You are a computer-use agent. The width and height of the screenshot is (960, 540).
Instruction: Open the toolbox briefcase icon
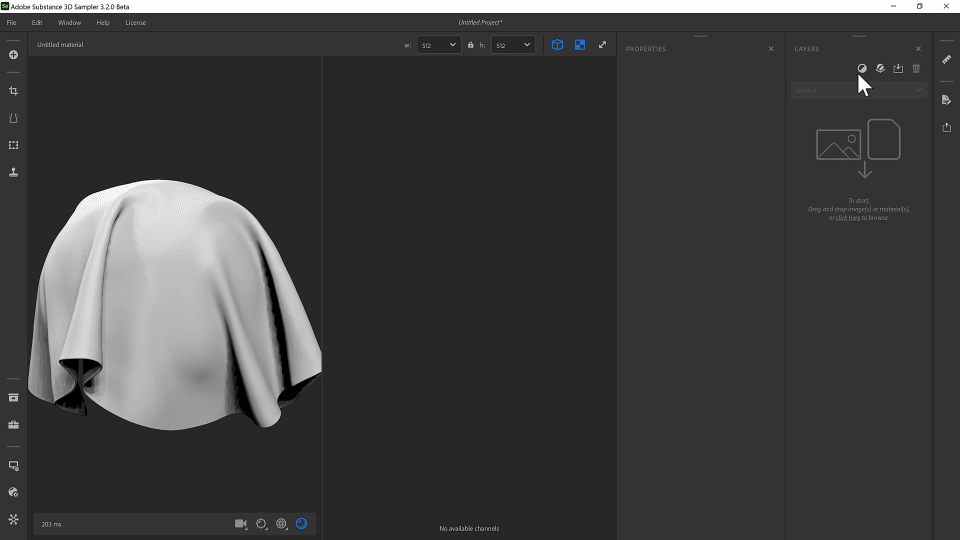coord(13,425)
